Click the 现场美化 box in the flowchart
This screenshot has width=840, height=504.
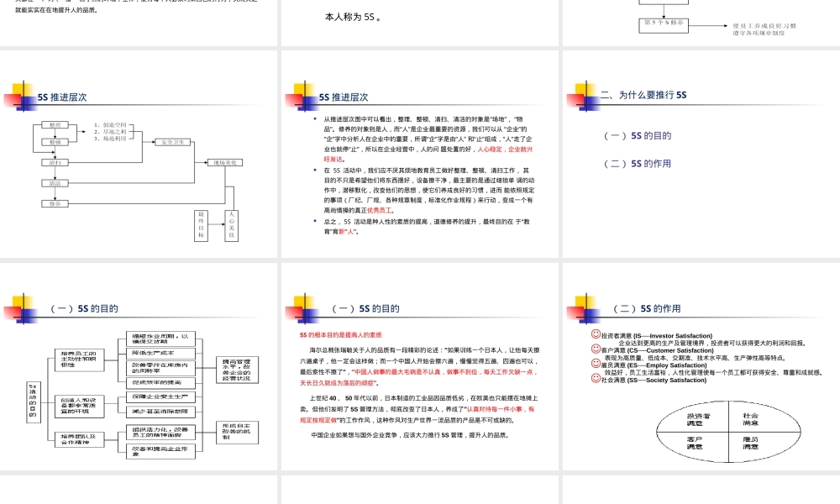pos(225,162)
